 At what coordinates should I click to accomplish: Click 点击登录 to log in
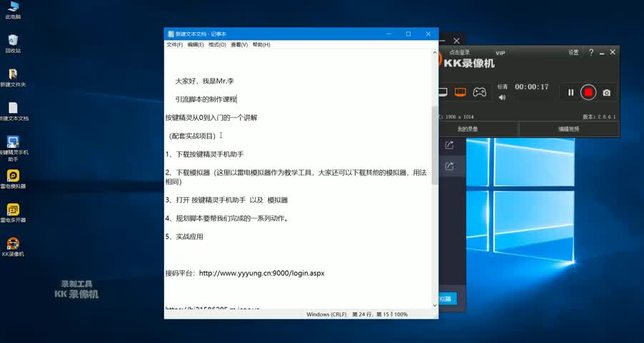coord(460,53)
